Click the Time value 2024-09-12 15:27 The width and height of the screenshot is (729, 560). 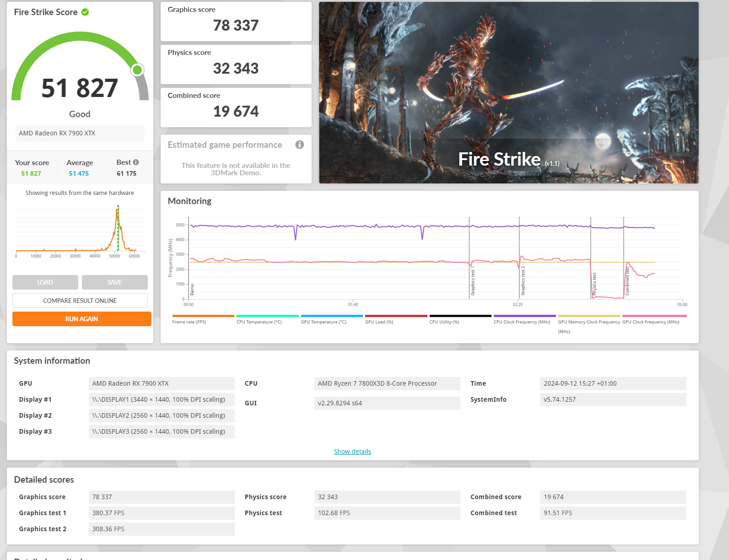[613, 383]
